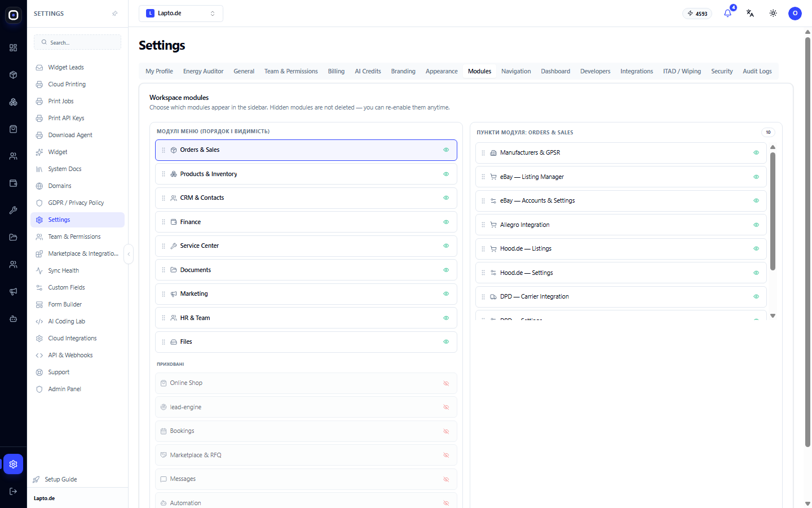Open megaphone marketing icon in the left rail

coord(14,292)
